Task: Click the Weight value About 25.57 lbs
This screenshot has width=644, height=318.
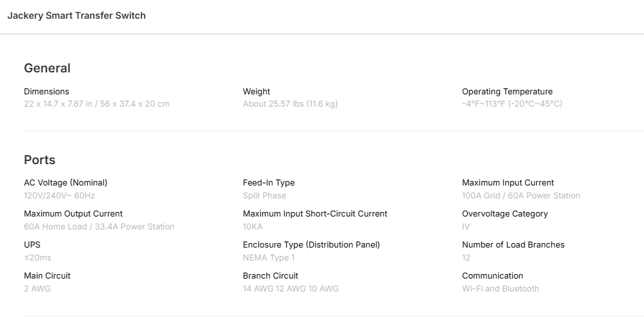Action: [290, 103]
